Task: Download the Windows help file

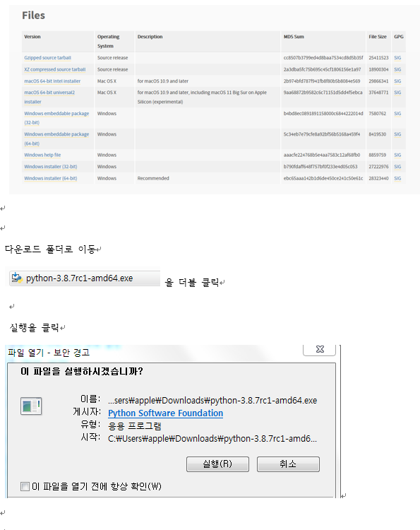Action: 42,155
